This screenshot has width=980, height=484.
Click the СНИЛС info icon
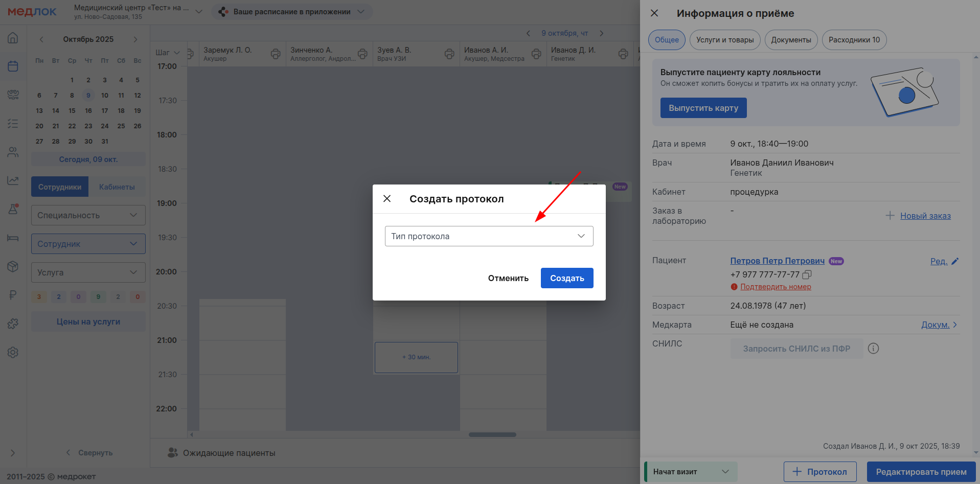click(873, 349)
